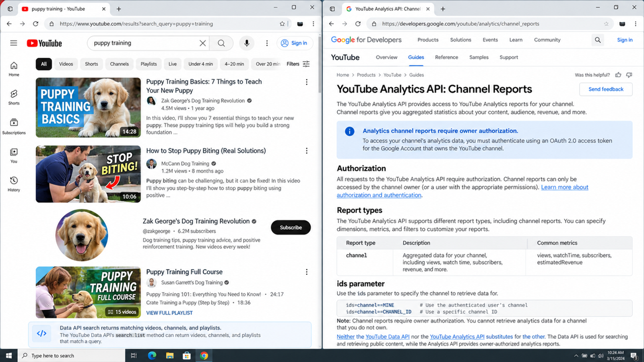Open search on Google for Developers site
The height and width of the screenshot is (362, 644).
tap(598, 40)
